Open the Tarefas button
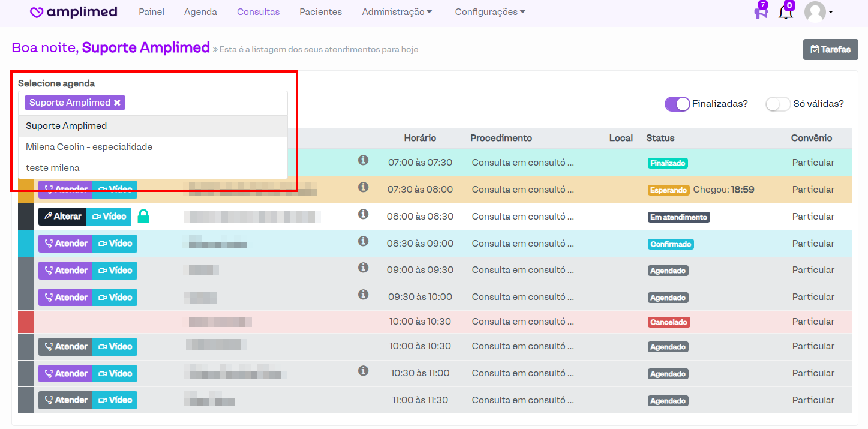Viewport: 868px width, 429px height. (x=830, y=50)
